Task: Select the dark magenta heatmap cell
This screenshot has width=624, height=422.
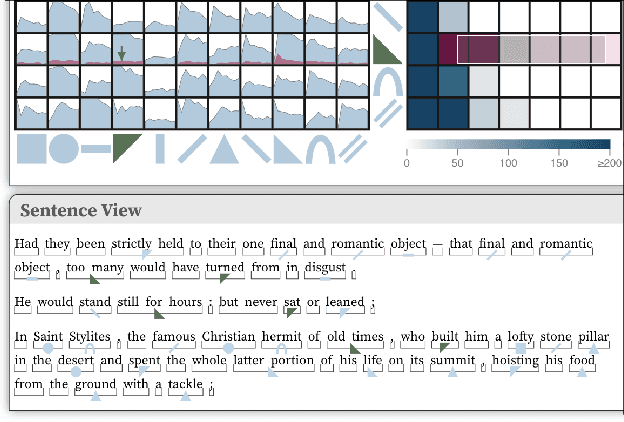Action: pyautogui.click(x=453, y=49)
